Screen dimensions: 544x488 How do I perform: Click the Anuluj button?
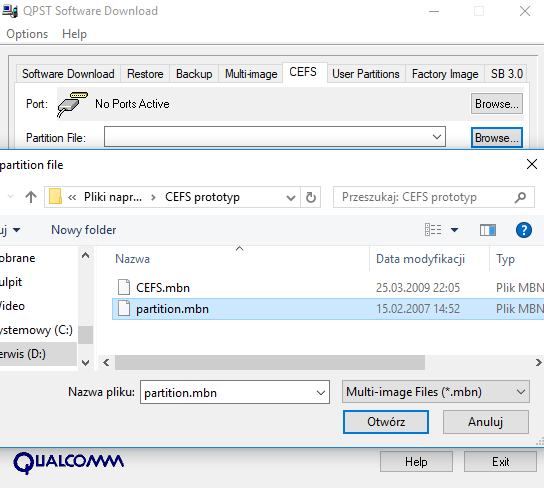tap(485, 422)
